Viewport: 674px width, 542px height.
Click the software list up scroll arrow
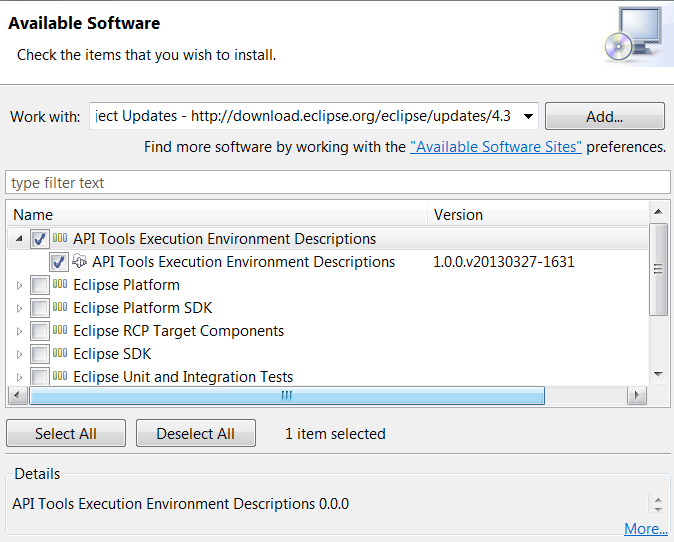tap(658, 211)
